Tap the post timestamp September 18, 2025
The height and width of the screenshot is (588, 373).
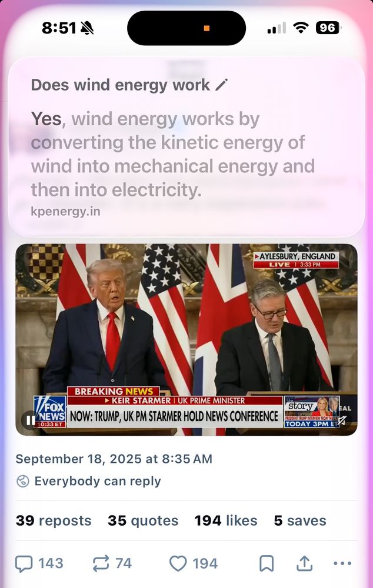(x=114, y=459)
